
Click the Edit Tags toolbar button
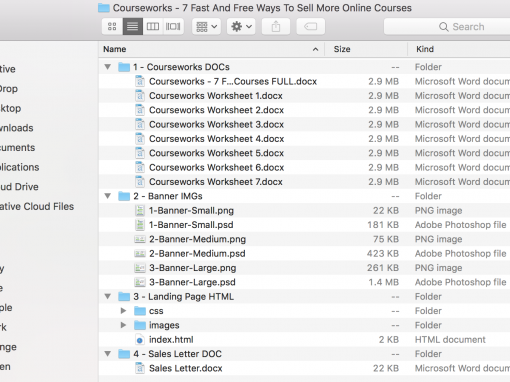pyautogui.click(x=311, y=26)
